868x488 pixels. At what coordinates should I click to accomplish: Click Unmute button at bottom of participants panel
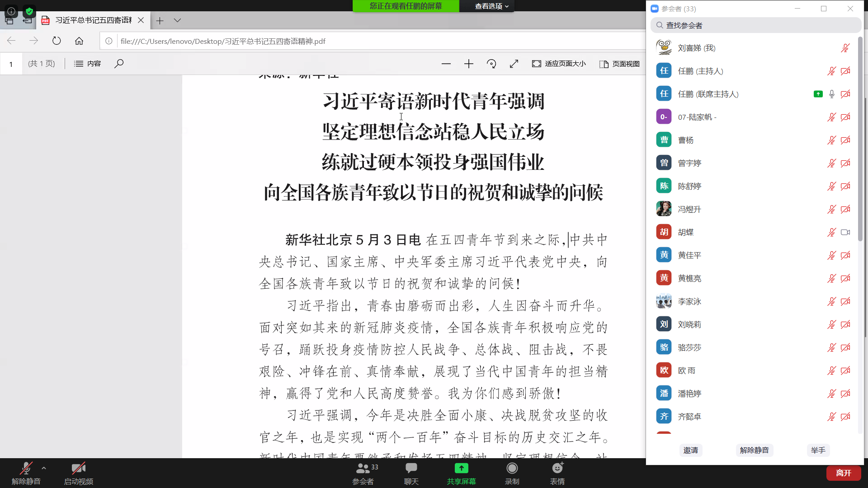click(x=754, y=450)
